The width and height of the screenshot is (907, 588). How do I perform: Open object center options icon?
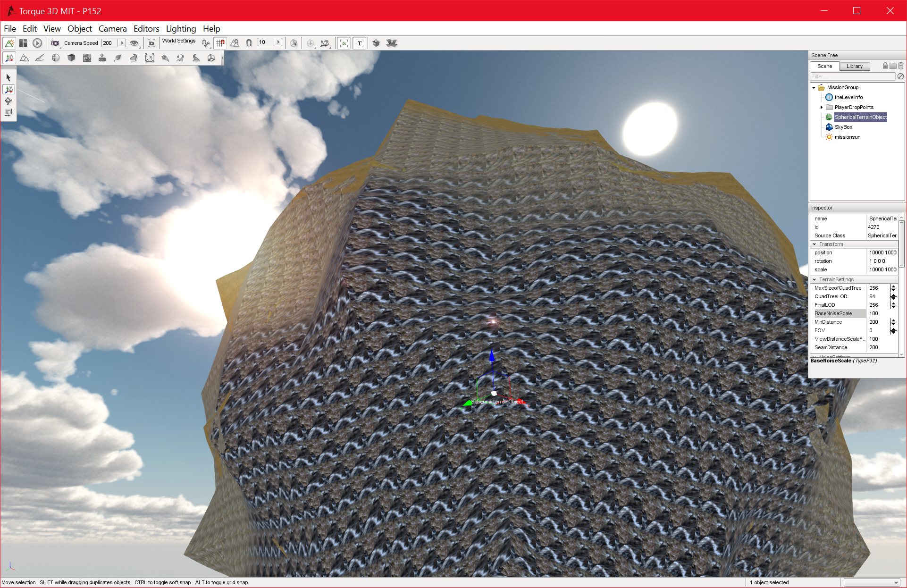tap(310, 43)
